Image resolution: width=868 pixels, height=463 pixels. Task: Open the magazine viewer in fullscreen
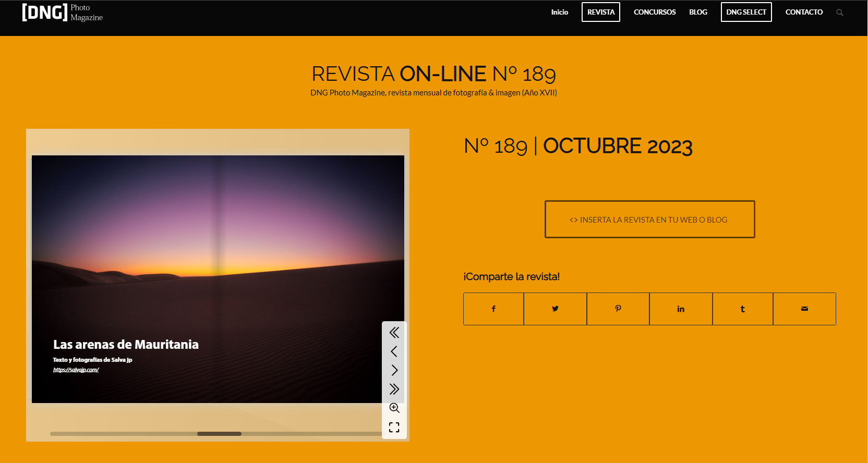click(x=394, y=428)
